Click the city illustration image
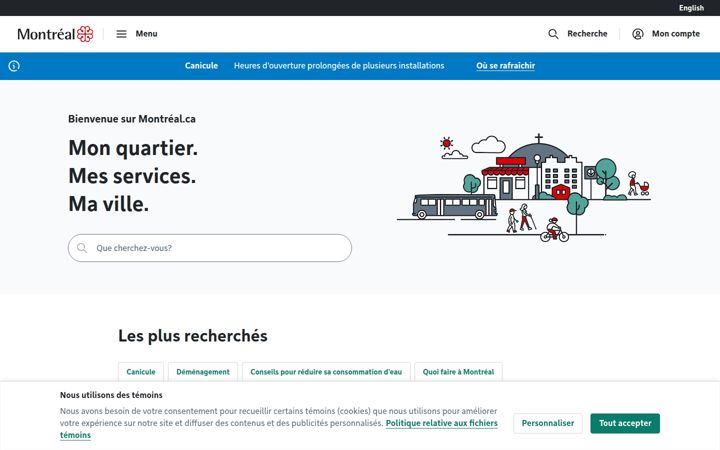 [x=524, y=188]
